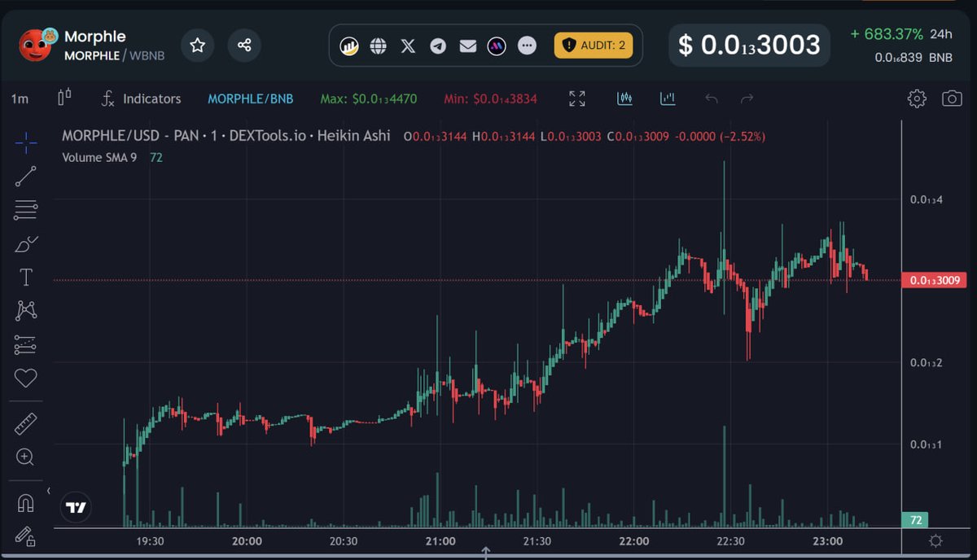Toggle lock-all-drawings pencil icon
The height and width of the screenshot is (560, 977).
[26, 536]
